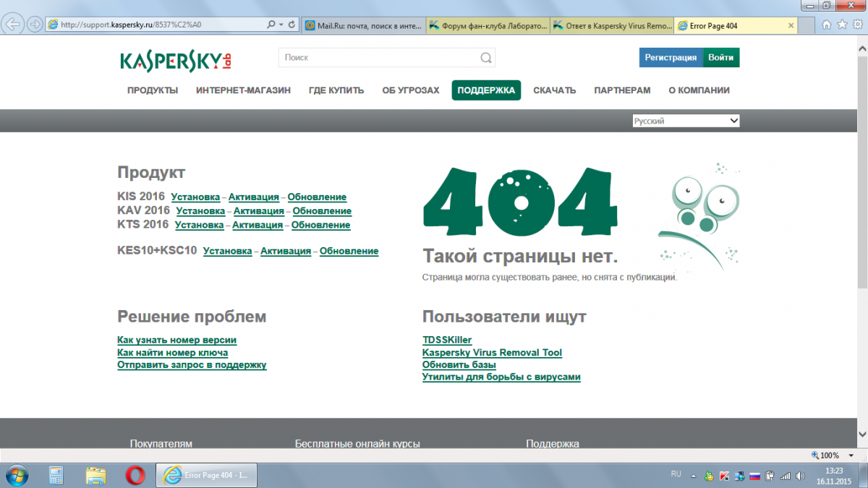Click the Войти button
The width and height of the screenshot is (868, 488).
720,58
